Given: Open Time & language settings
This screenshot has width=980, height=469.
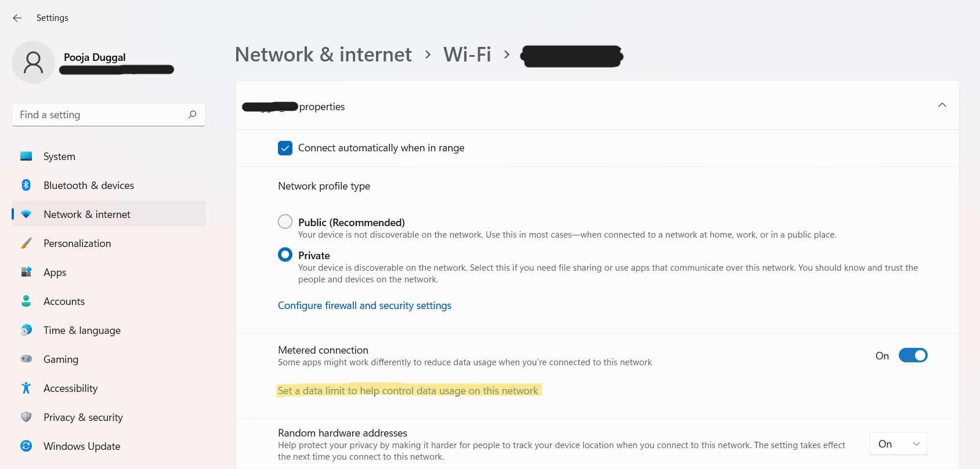Looking at the screenshot, I should point(82,330).
